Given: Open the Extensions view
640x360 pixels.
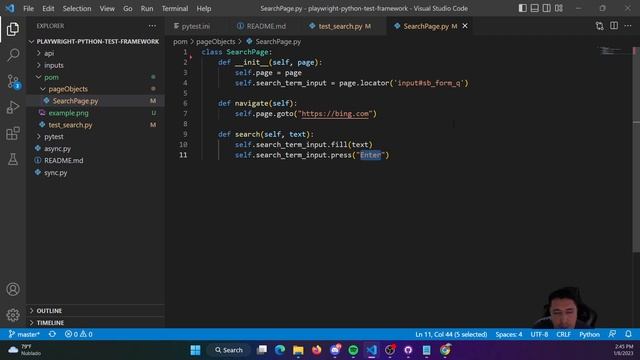Looking at the screenshot, I should pos(13,133).
